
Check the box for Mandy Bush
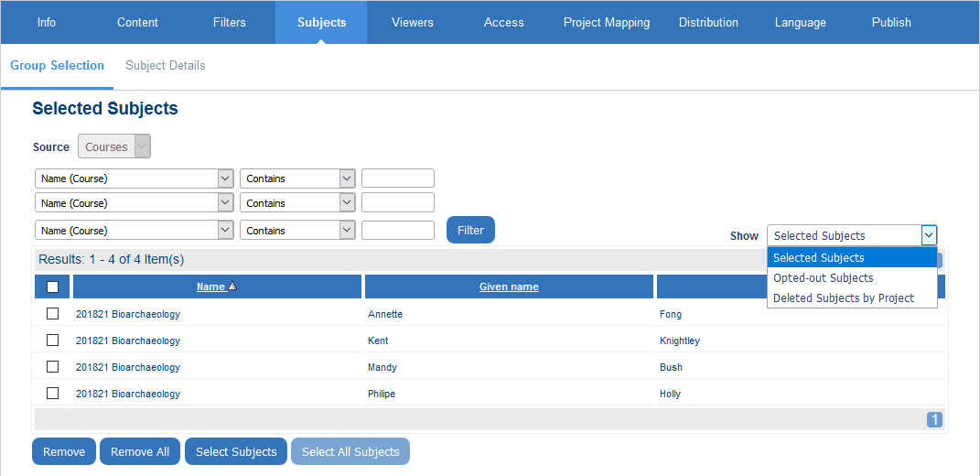52,366
